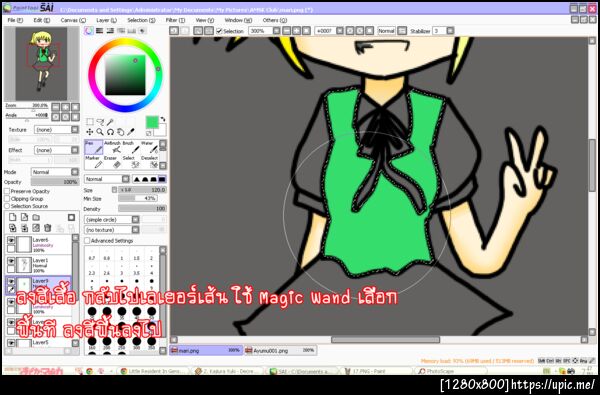Select the Water brush tool
The height and width of the screenshot is (395, 600).
click(149, 147)
